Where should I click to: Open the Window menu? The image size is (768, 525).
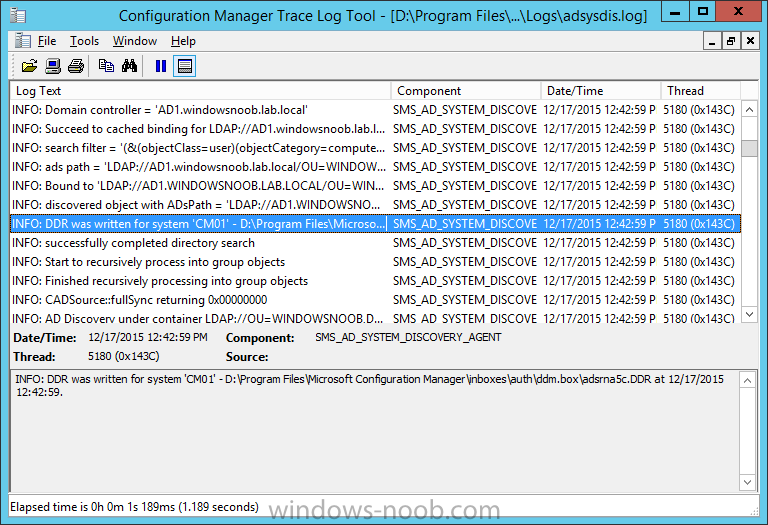tap(135, 41)
